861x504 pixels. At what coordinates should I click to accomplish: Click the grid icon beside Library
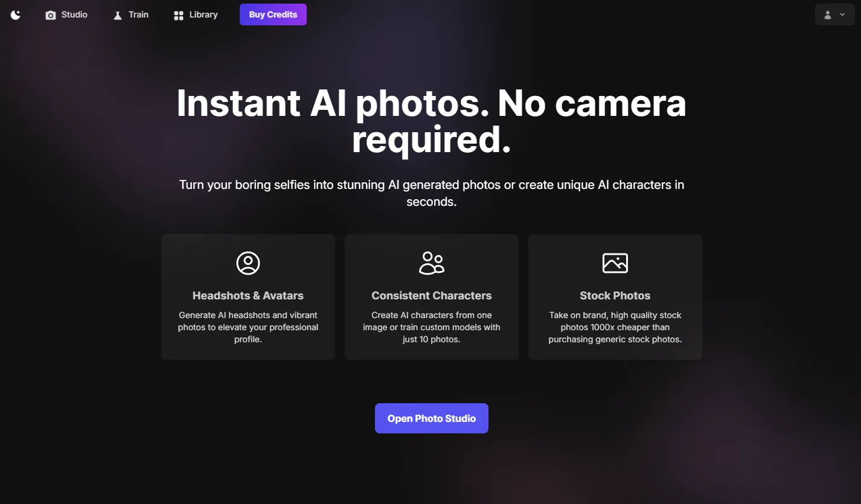[179, 14]
